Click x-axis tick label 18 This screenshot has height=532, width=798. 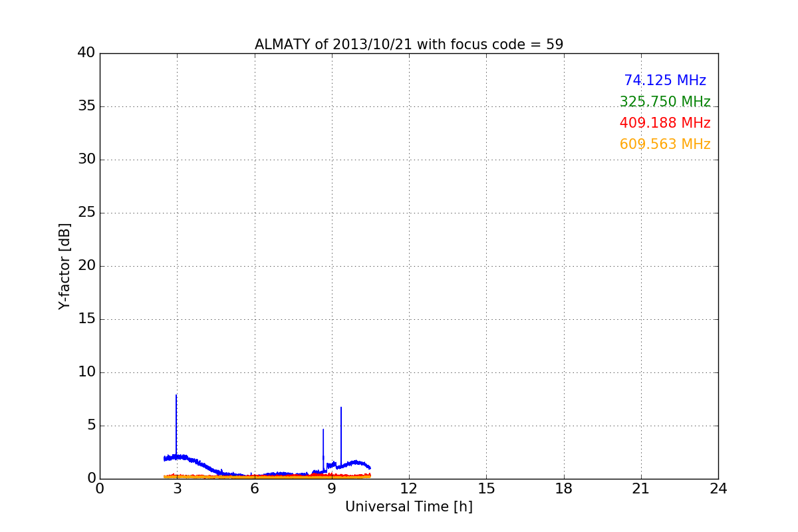tap(564, 489)
